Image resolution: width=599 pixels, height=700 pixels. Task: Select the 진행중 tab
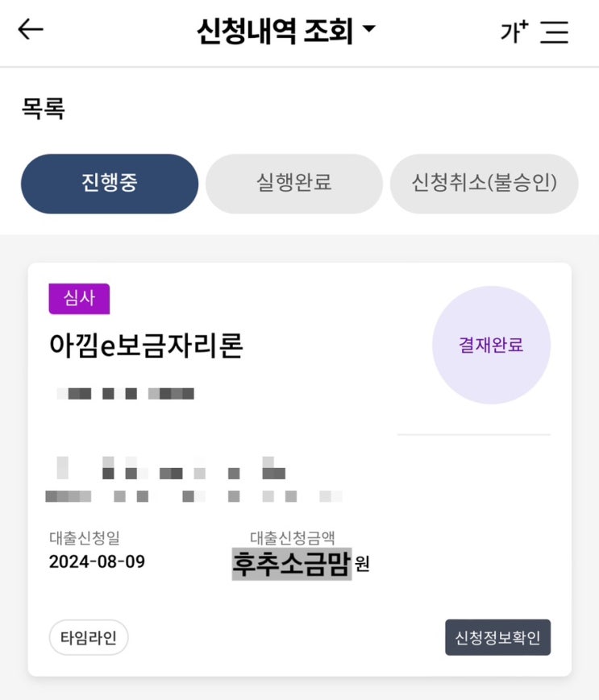[x=110, y=184]
